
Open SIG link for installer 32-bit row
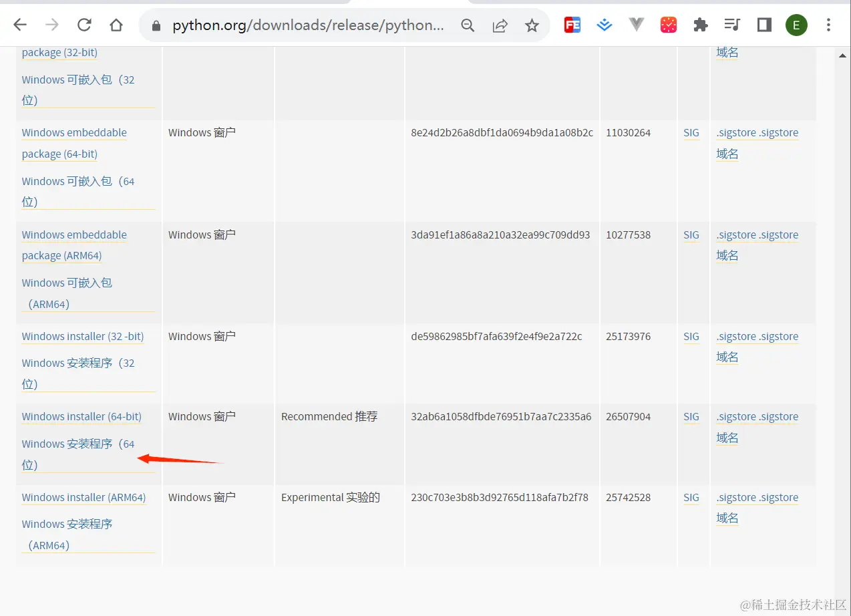691,336
